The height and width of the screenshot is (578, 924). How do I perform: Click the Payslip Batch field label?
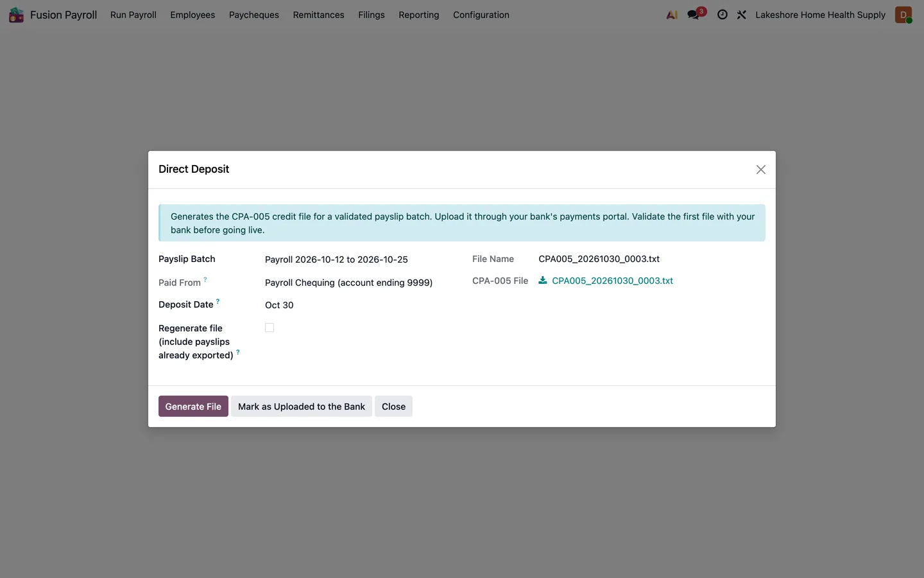click(187, 259)
